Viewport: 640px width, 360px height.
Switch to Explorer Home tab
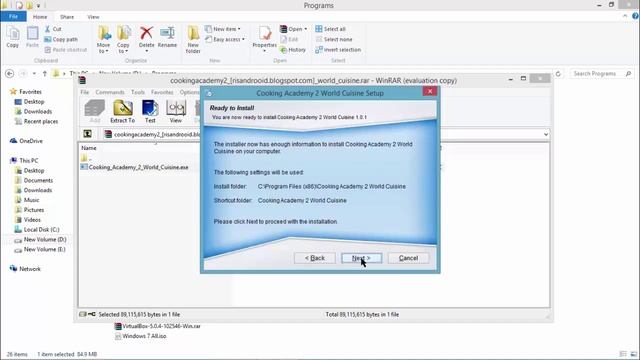pyautogui.click(x=40, y=17)
